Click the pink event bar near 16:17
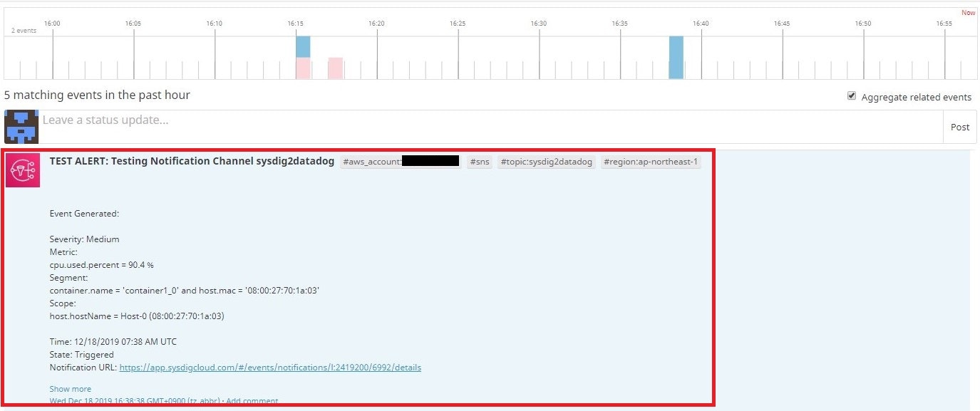The image size is (980, 411). point(336,68)
